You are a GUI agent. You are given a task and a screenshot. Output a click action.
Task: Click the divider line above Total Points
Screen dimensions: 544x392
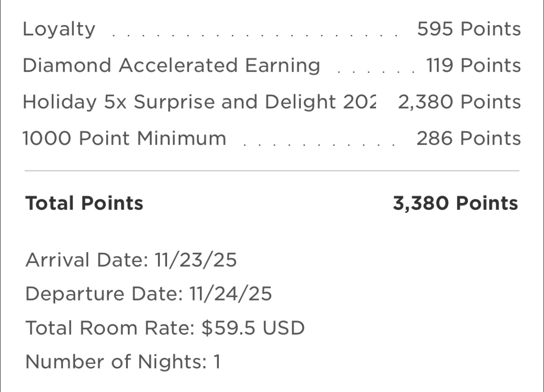point(272,171)
